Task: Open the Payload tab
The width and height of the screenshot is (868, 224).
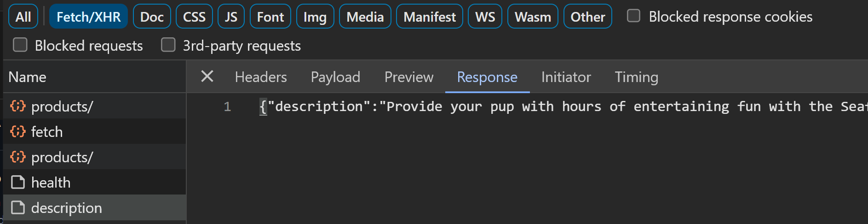Action: (335, 77)
